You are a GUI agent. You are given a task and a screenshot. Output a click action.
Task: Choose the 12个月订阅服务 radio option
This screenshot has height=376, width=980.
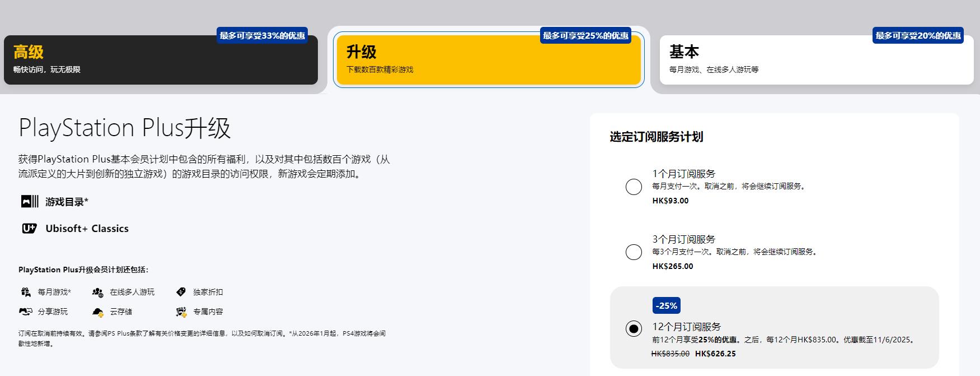[x=634, y=328]
